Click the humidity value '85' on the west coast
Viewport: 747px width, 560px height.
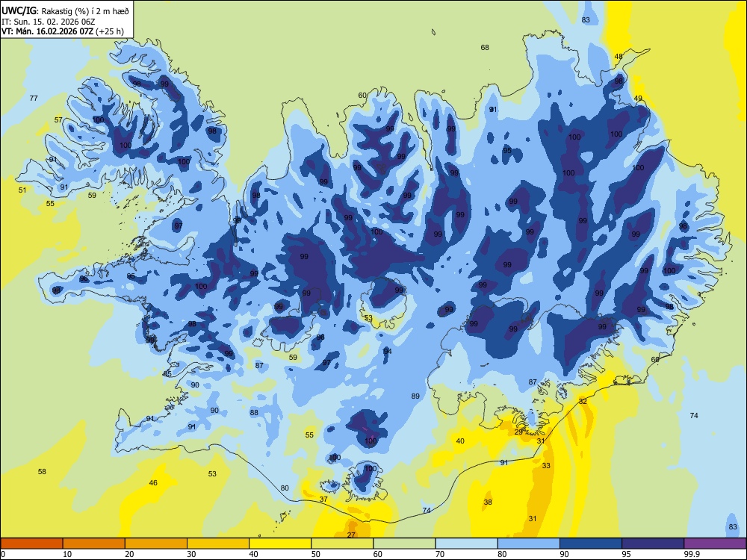(x=167, y=374)
